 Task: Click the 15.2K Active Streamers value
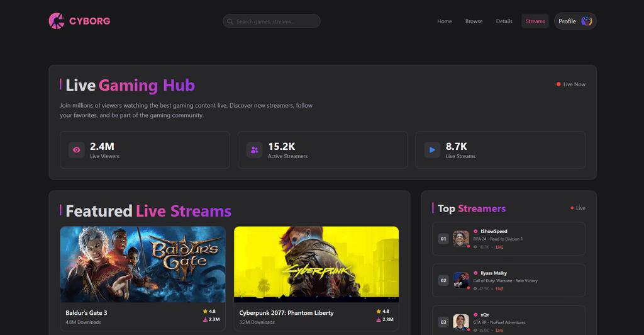point(281,146)
